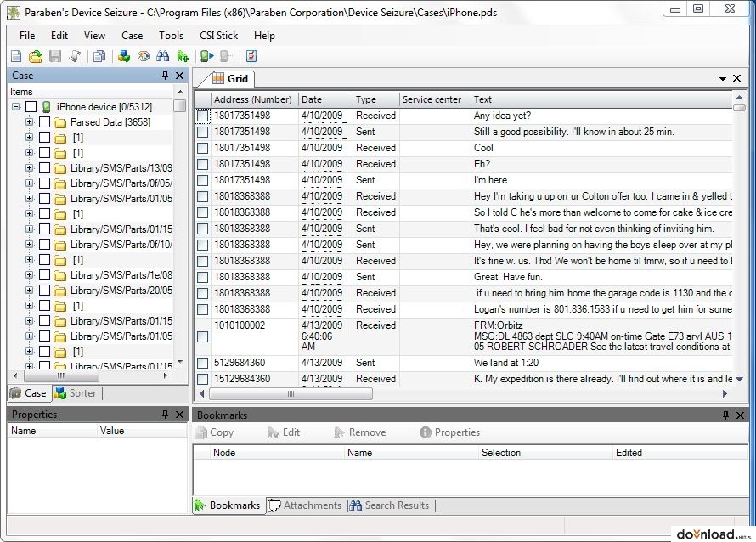Click the grid scroll-right arrow
The image size is (756, 542).
725,394
